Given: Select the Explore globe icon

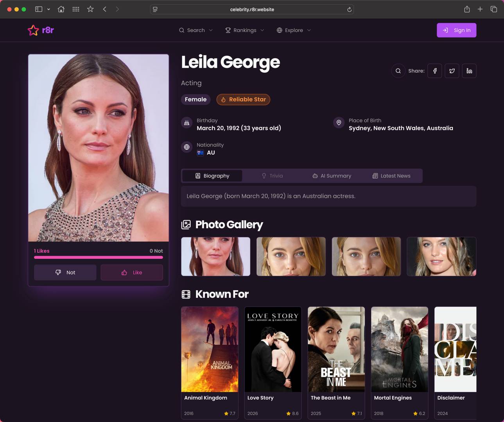Looking at the screenshot, I should [x=279, y=30].
